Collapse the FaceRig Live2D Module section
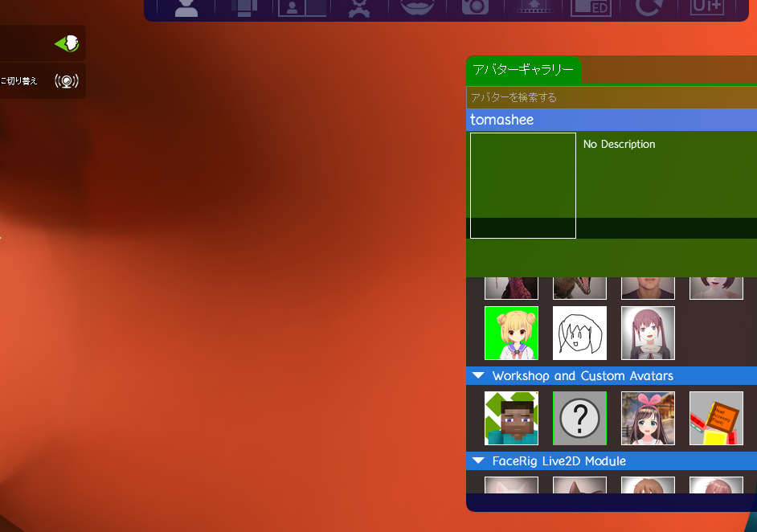 coord(478,460)
